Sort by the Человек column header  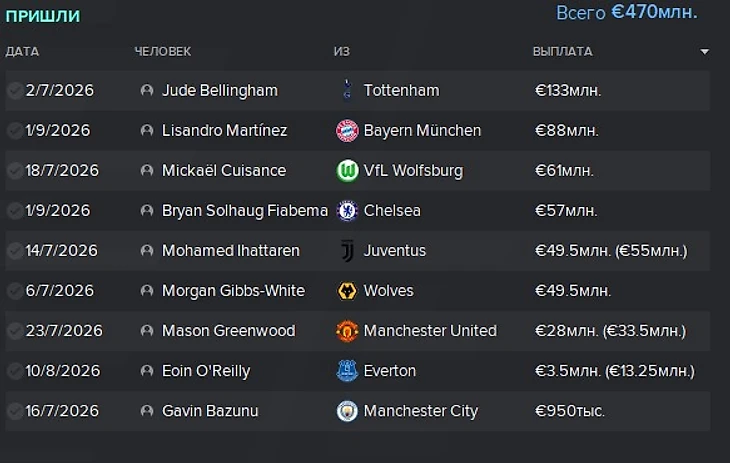pyautogui.click(x=162, y=51)
